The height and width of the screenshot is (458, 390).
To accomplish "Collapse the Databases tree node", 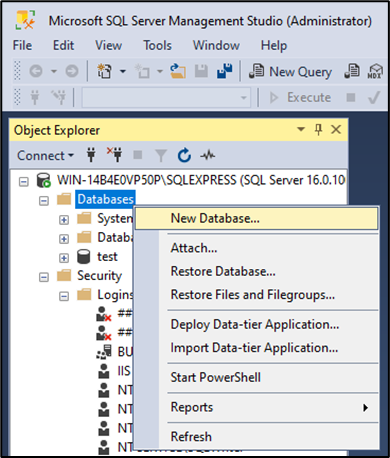I will pos(44,201).
